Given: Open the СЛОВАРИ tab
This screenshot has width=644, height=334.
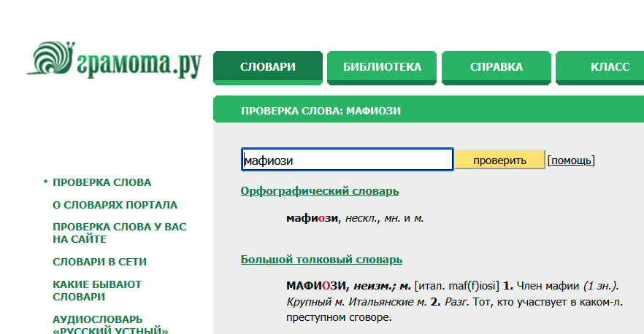Looking at the screenshot, I should (267, 67).
